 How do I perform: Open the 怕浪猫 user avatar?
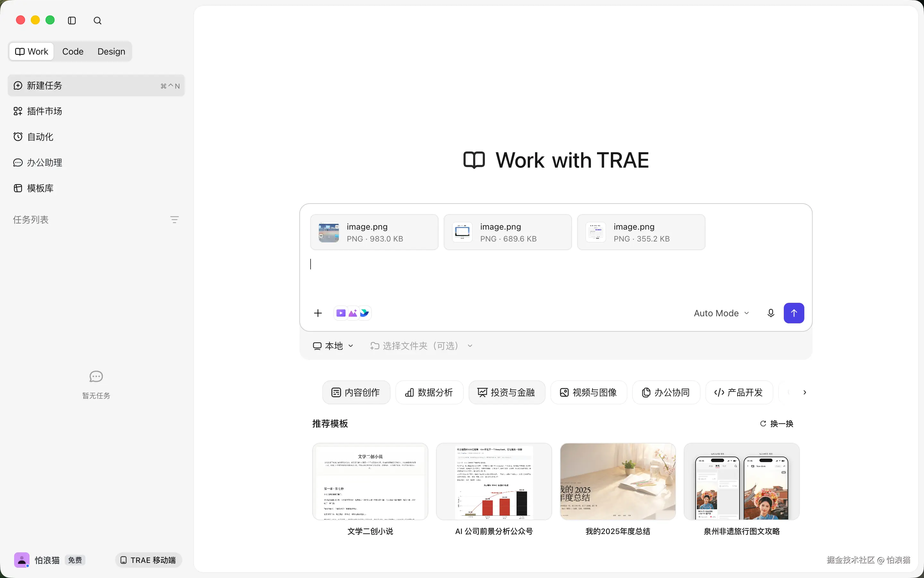(22, 560)
